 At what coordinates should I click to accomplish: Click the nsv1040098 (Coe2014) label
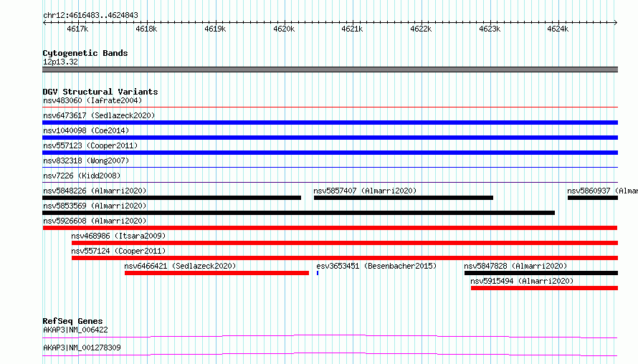click(x=86, y=130)
